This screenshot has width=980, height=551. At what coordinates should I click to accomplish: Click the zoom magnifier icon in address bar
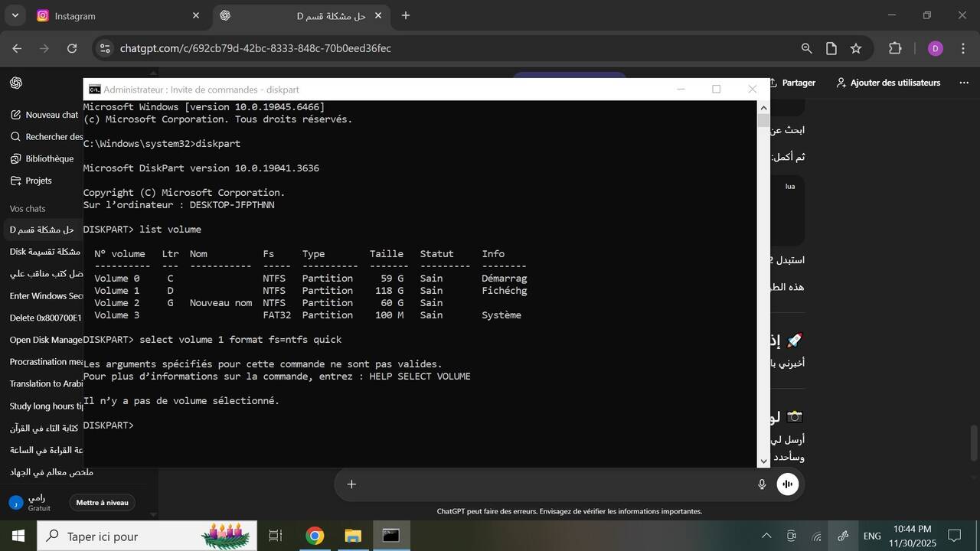806,48
